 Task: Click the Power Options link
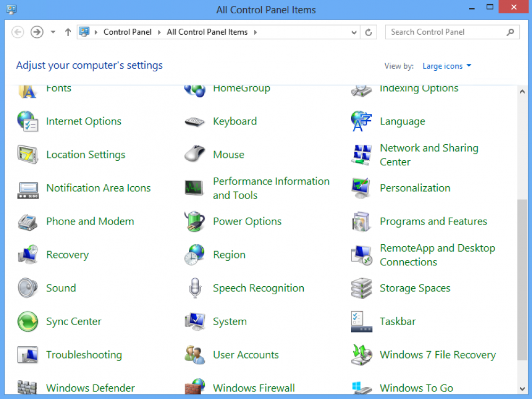pos(247,221)
